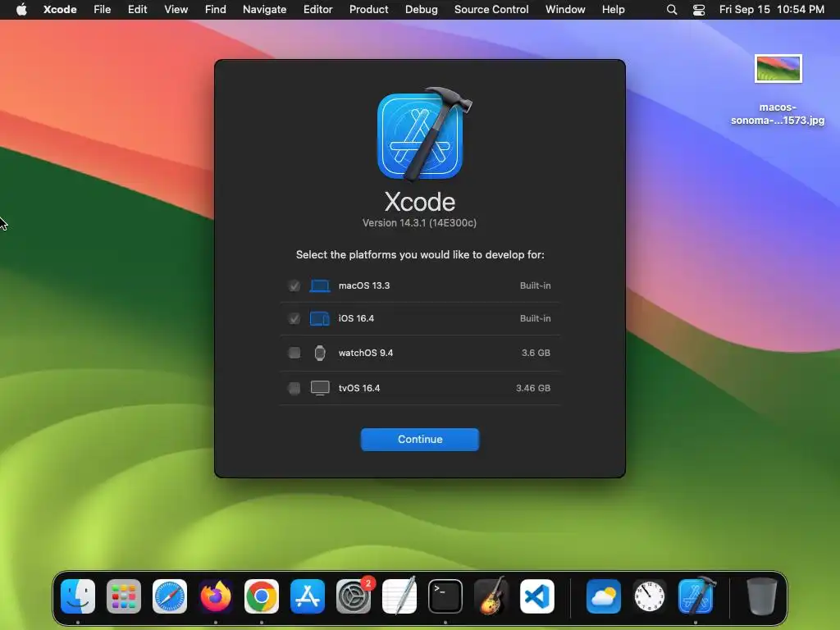Open the Find menu

point(216,10)
